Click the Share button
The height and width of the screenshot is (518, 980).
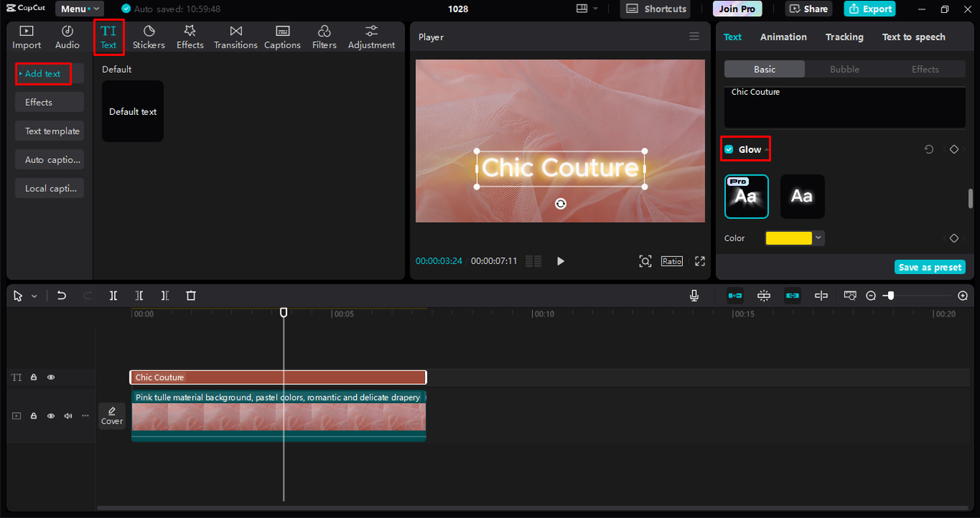click(809, 8)
